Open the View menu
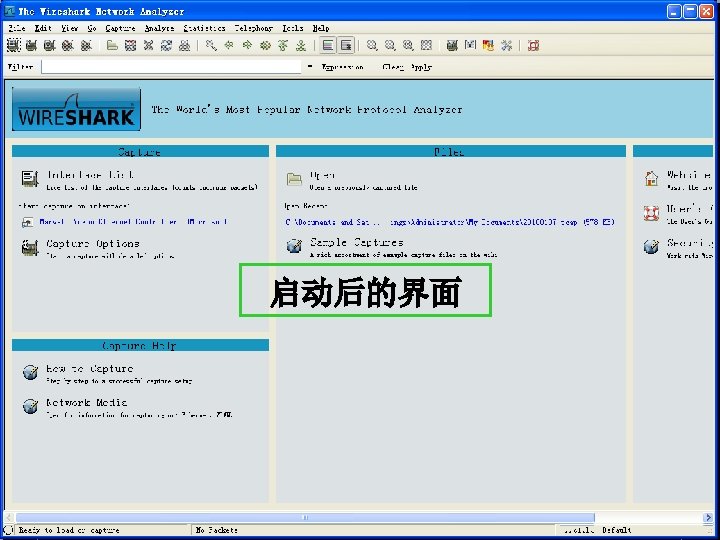The width and height of the screenshot is (720, 540). [70, 28]
